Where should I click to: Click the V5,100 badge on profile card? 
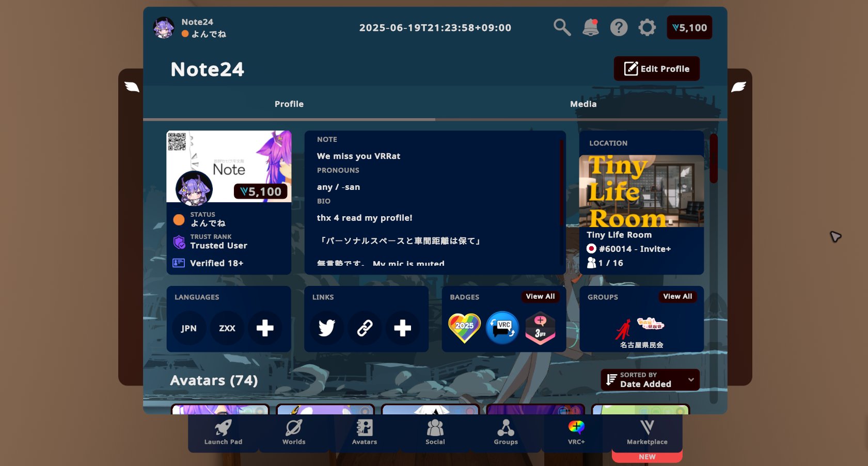(x=261, y=191)
